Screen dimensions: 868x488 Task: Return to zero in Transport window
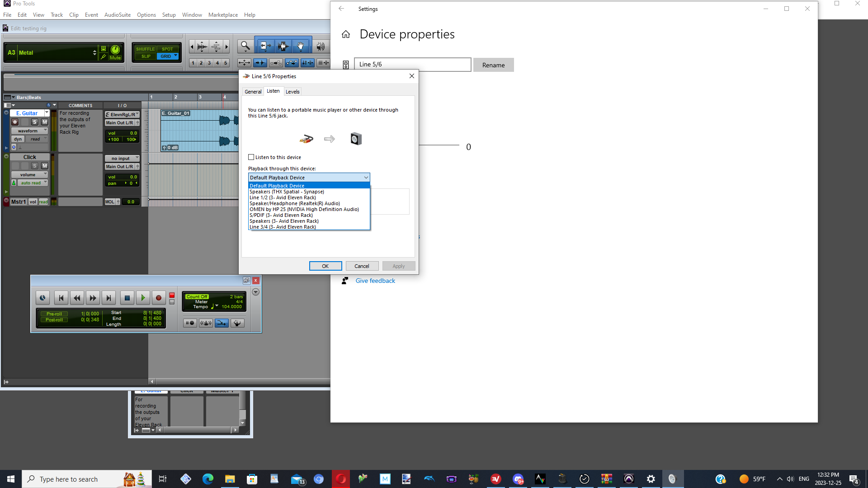coord(61,298)
